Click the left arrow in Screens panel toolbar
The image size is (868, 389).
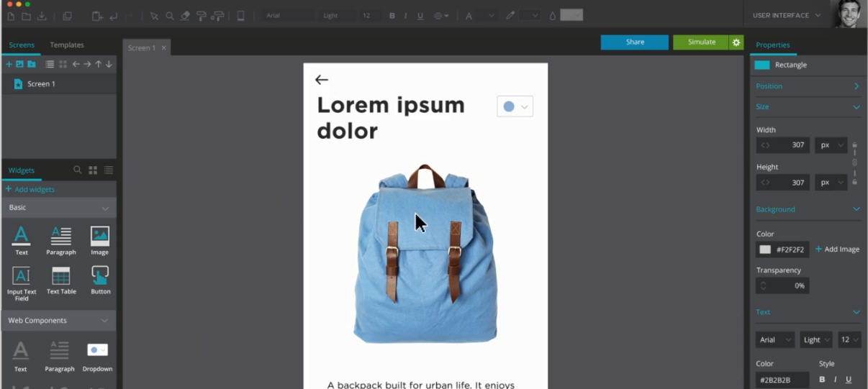[x=76, y=64]
